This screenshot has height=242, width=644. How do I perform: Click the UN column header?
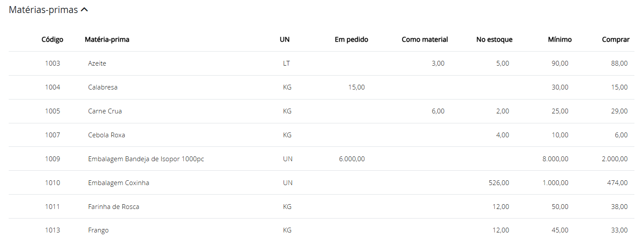point(284,40)
